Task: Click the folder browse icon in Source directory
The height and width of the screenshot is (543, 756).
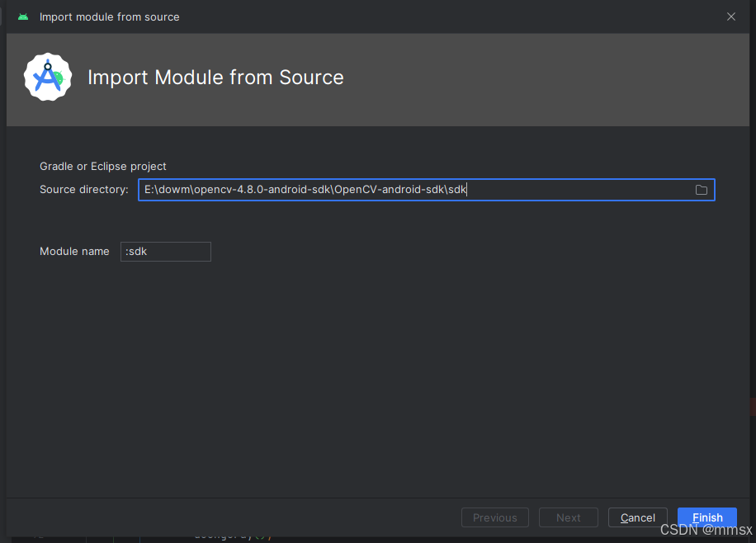Action: click(701, 190)
